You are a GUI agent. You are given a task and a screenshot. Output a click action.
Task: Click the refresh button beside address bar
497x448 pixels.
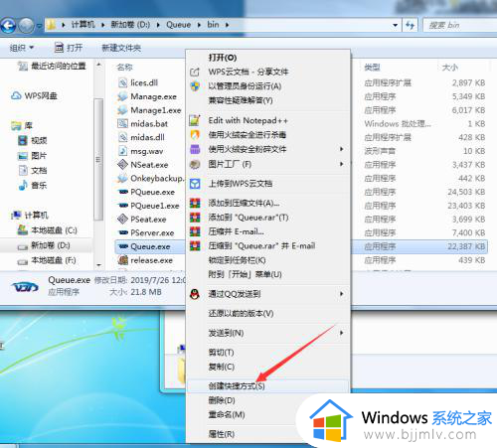pos(410,25)
